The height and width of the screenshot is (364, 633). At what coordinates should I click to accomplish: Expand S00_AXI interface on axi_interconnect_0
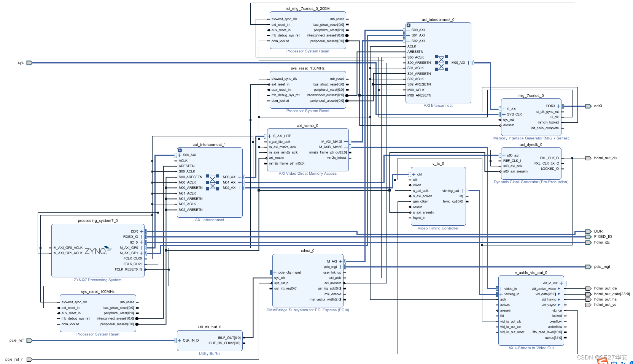click(408, 30)
